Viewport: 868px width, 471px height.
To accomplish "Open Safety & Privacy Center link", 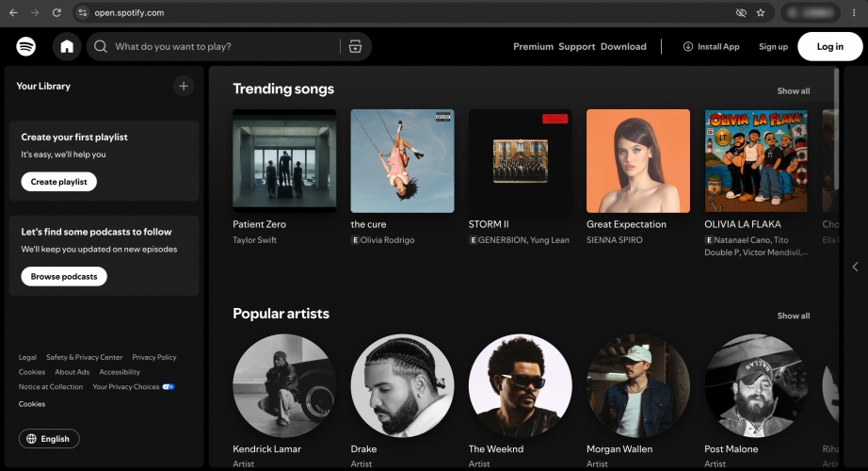I will pos(84,357).
